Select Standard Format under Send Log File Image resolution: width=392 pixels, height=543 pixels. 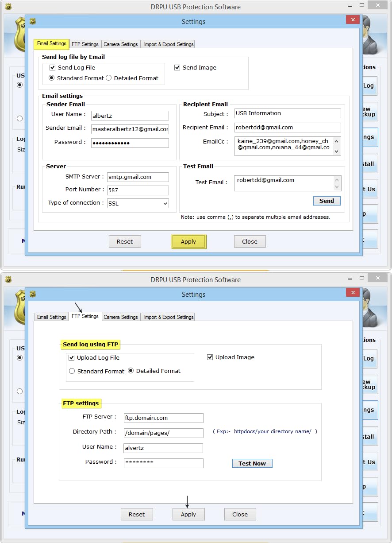[x=52, y=78]
